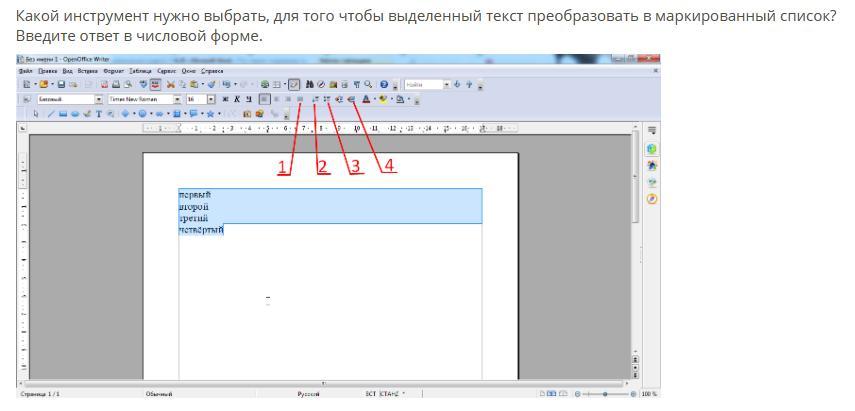This screenshot has width=855, height=411.
Task: Click the Обычный page style in status bar
Action: [159, 394]
